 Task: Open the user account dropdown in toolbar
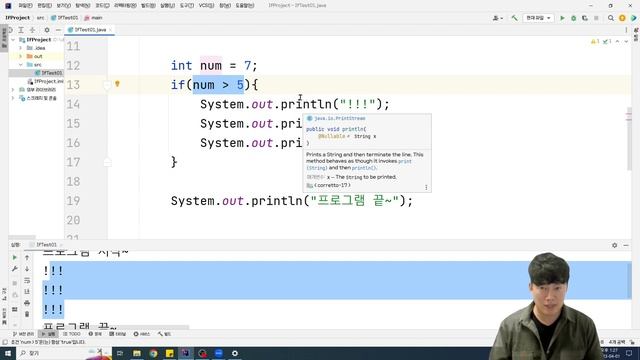498,18
